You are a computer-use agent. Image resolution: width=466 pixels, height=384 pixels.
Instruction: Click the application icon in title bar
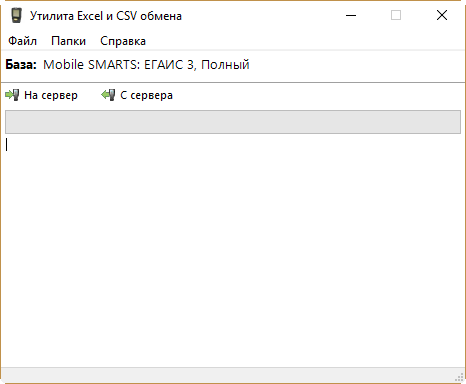click(x=16, y=15)
